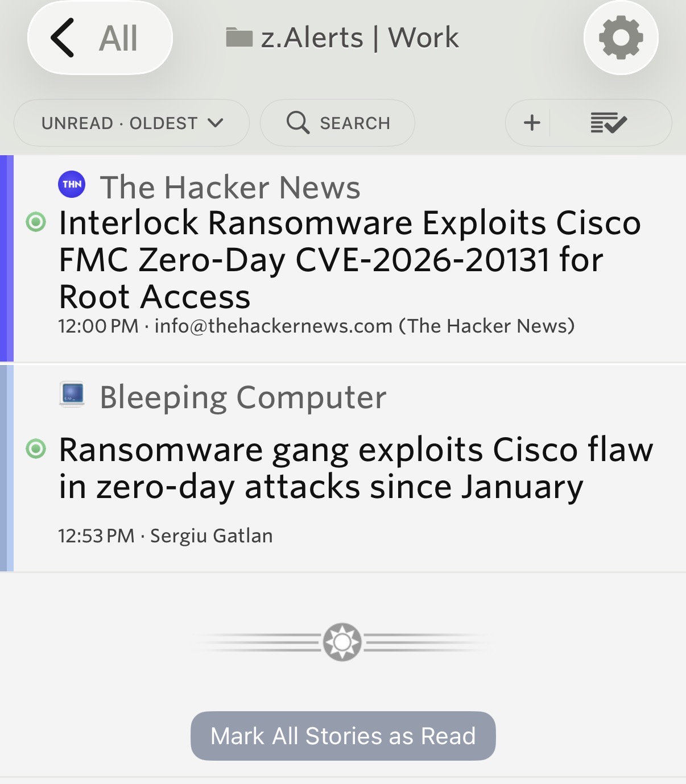Tap the mark-read checklist icon
686x784 pixels.
click(608, 122)
